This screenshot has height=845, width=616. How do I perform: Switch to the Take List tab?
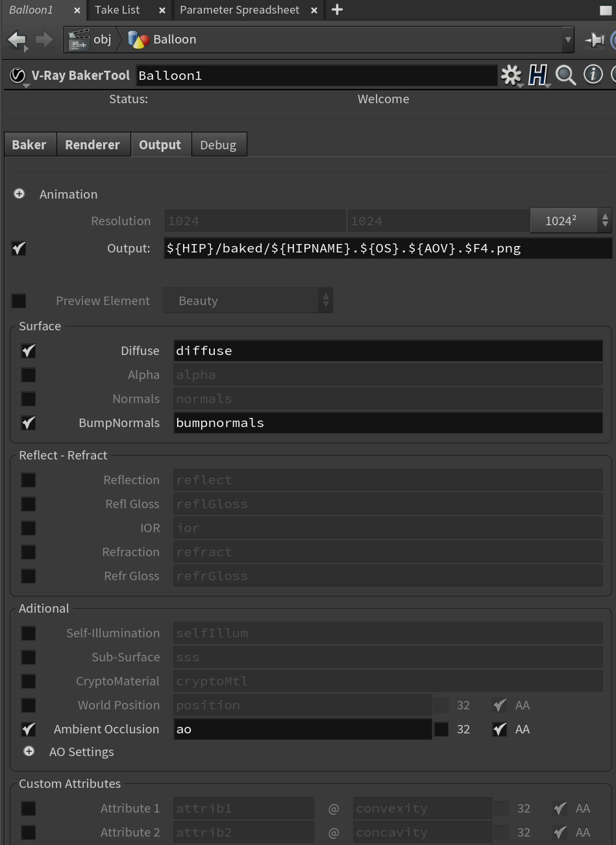coord(117,10)
